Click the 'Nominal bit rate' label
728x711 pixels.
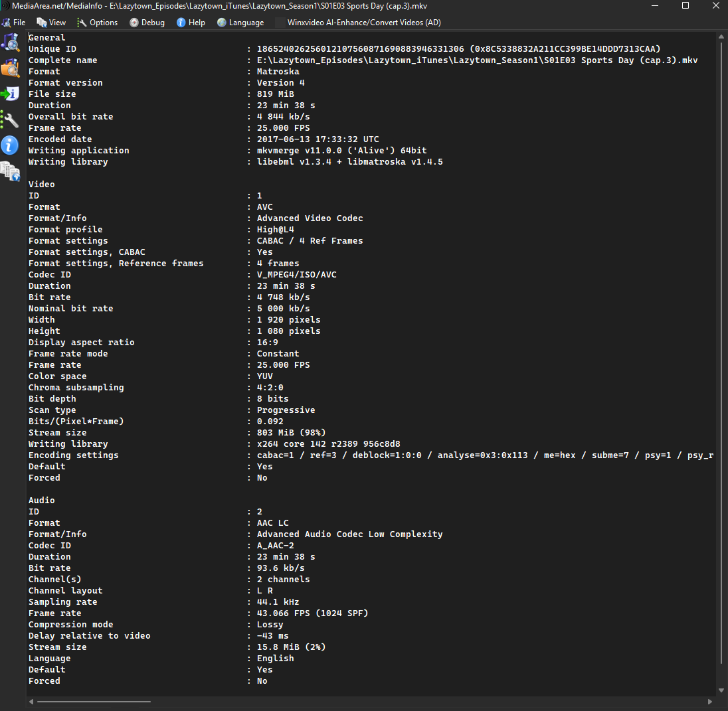70,309
